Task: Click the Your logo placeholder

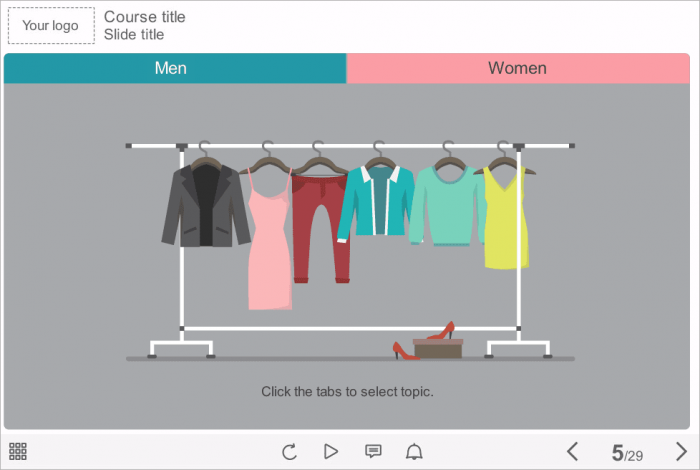Action: click(x=51, y=26)
